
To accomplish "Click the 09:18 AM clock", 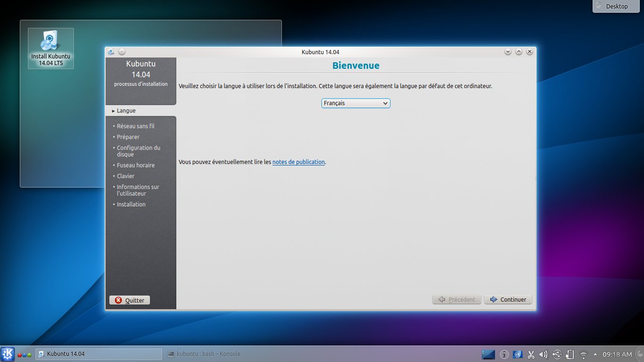I will 617,354.
